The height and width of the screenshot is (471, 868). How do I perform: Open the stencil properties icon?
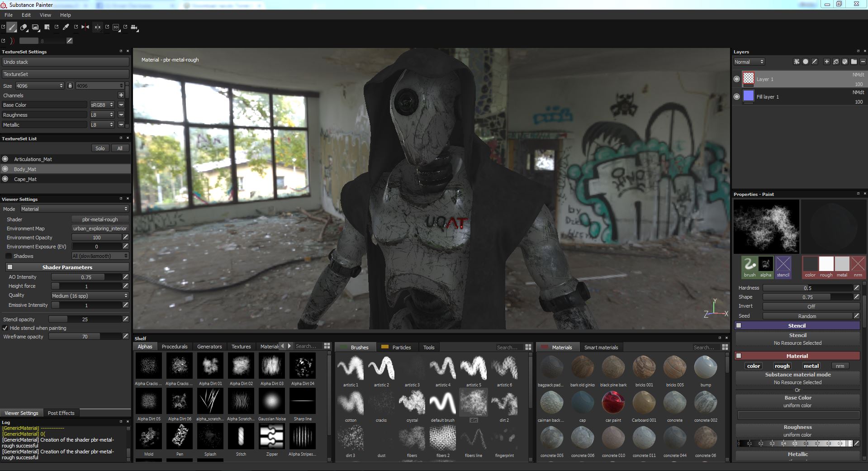click(x=783, y=267)
